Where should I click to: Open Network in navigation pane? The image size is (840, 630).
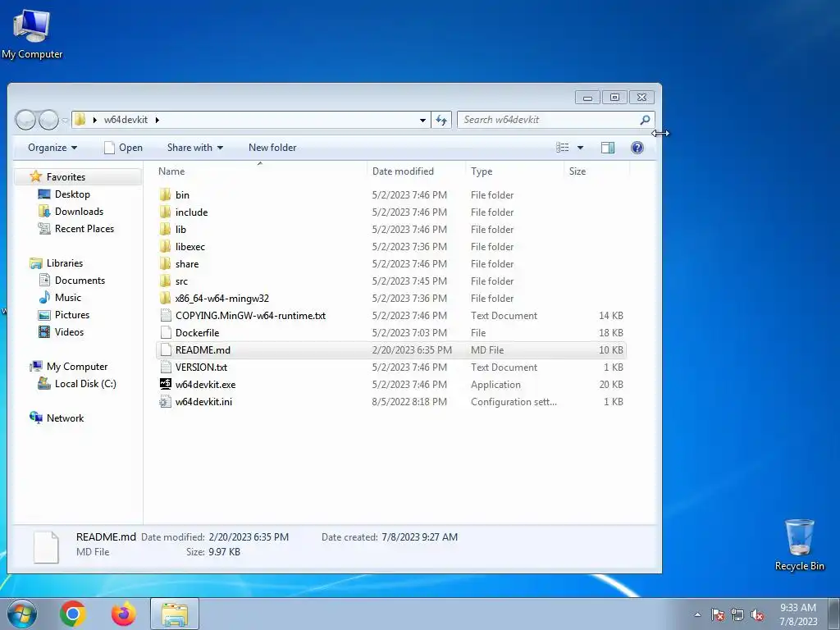click(65, 418)
